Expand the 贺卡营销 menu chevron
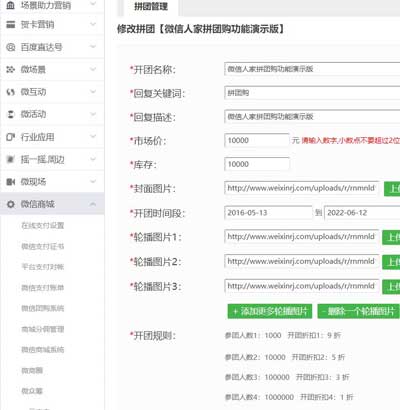This screenshot has height=410, width=400. [x=93, y=24]
